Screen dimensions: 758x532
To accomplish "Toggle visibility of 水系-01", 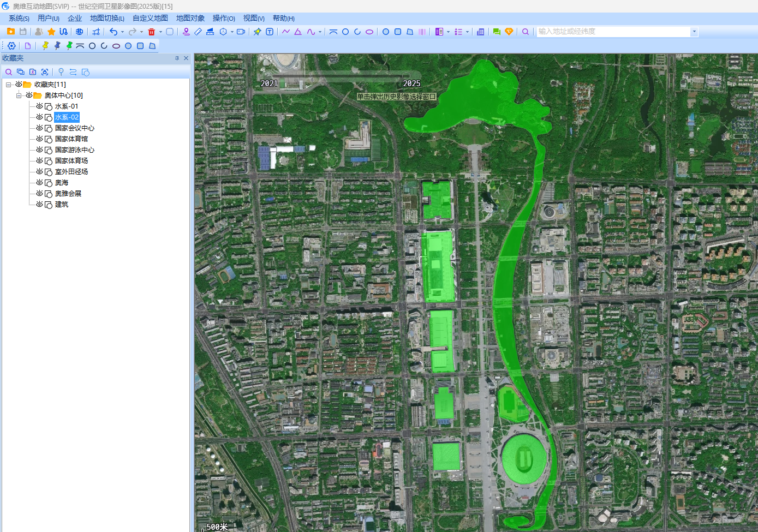I will [39, 106].
